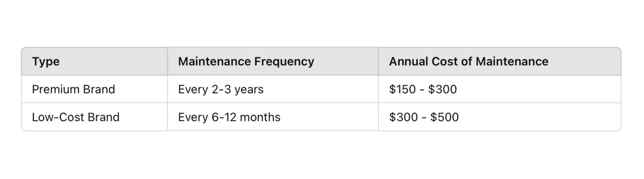This screenshot has width=644, height=179.
Task: Click the Annual Cost of Maintenance header
Action: pyautogui.click(x=500, y=61)
